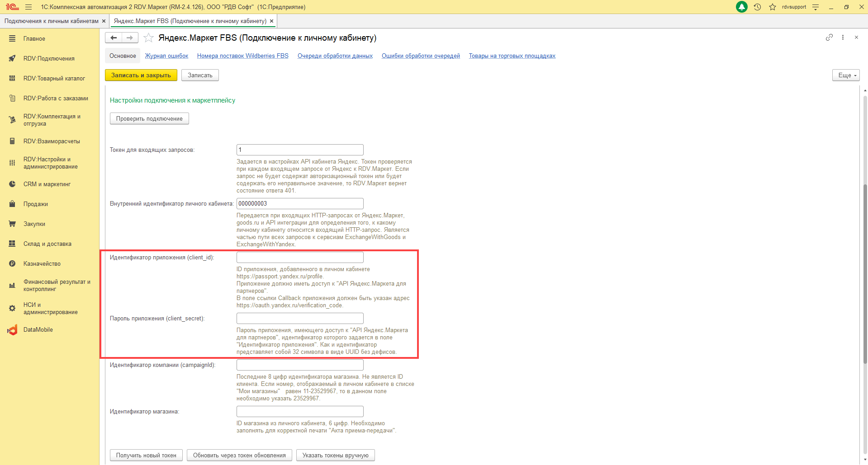Click Настройки подключения к маркетплейсу heading

coord(172,101)
